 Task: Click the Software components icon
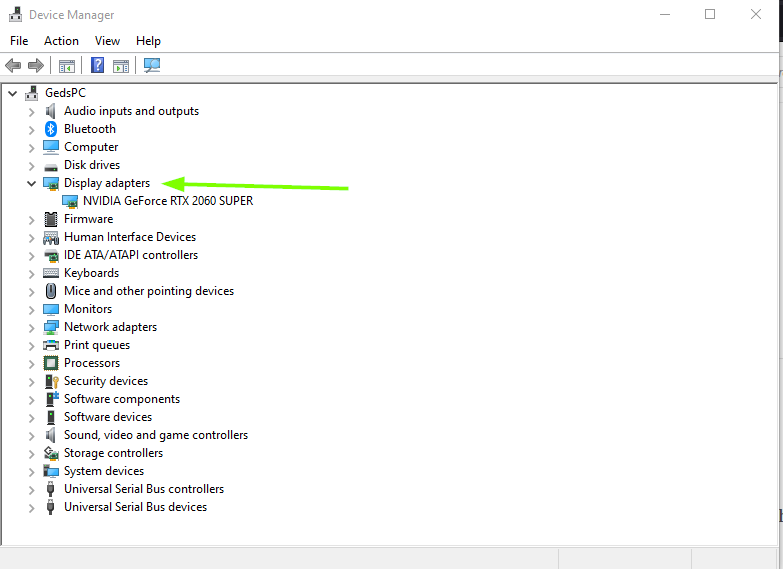(52, 399)
